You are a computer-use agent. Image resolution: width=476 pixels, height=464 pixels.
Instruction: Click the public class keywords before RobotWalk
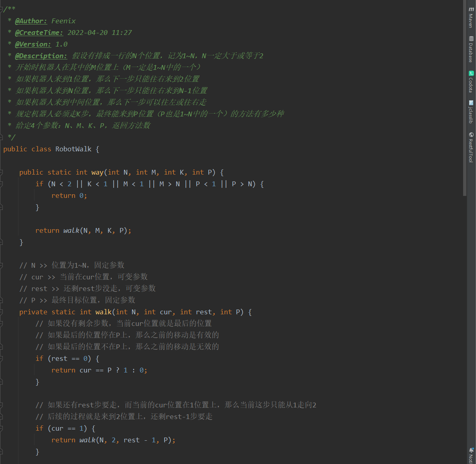[27, 149]
